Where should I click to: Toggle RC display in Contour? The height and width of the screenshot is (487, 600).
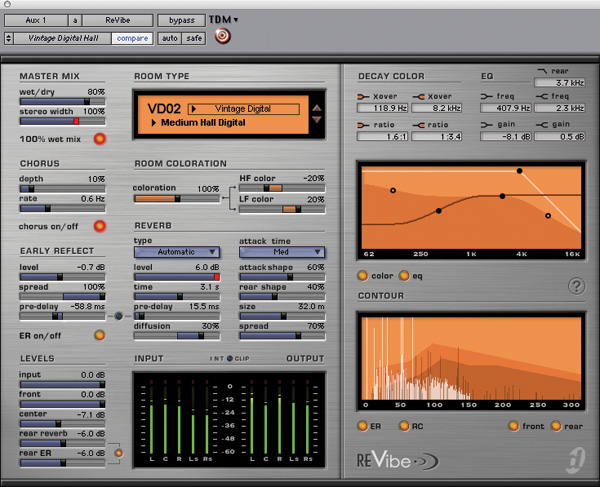point(404,426)
